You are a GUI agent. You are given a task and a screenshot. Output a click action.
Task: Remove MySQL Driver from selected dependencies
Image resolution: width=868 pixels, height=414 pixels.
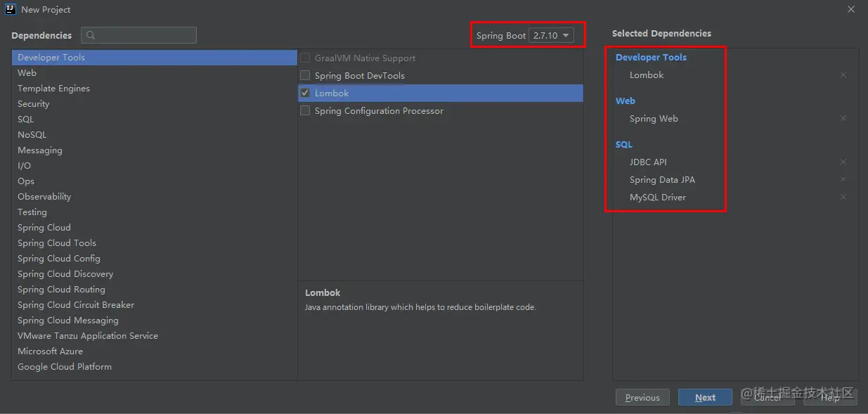tap(843, 198)
